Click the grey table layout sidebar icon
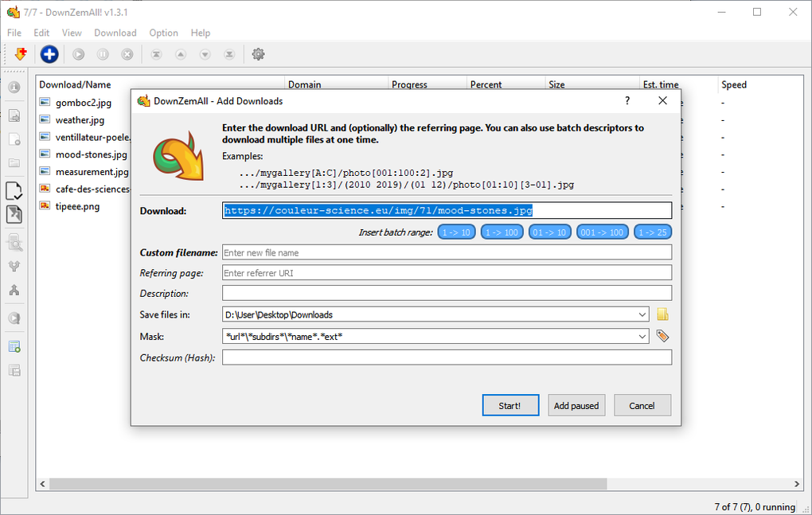This screenshot has width=812, height=515. pos(14,371)
